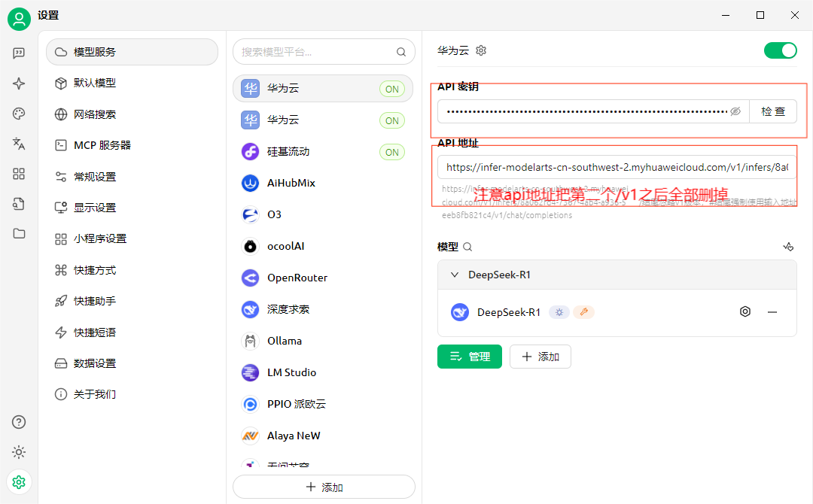Viewport: 813px width, 504px height.
Task: Click the tool wrench tag on DeepSeek-R1
Action: coord(584,312)
